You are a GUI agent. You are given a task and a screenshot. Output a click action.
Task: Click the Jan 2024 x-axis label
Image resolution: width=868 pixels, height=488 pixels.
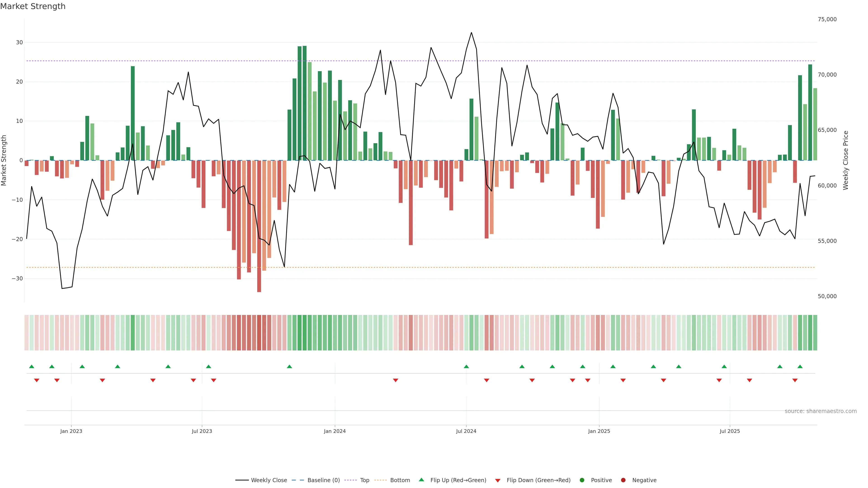point(335,431)
